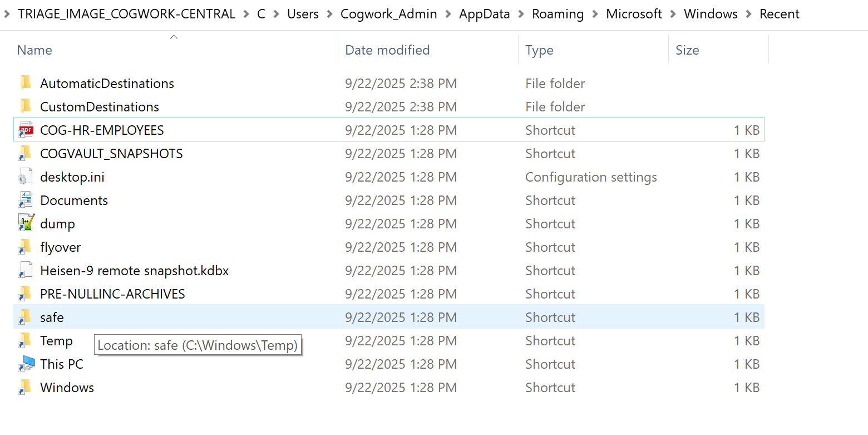Select the CustomDestinations folder row

(100, 106)
